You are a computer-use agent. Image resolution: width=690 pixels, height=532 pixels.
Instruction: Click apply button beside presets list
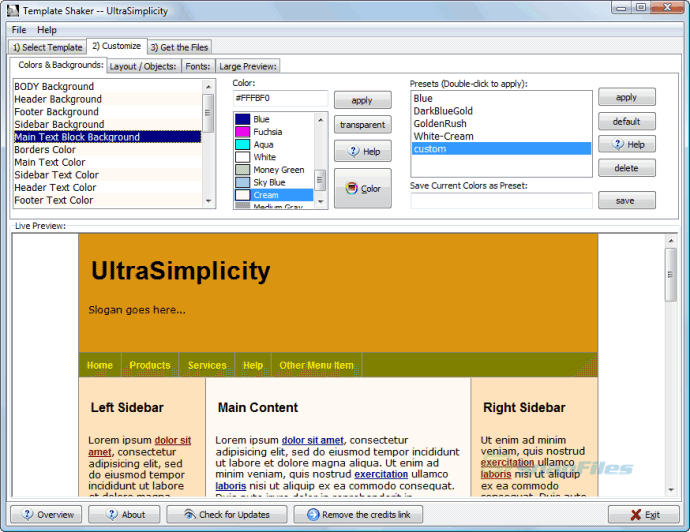pos(627,97)
